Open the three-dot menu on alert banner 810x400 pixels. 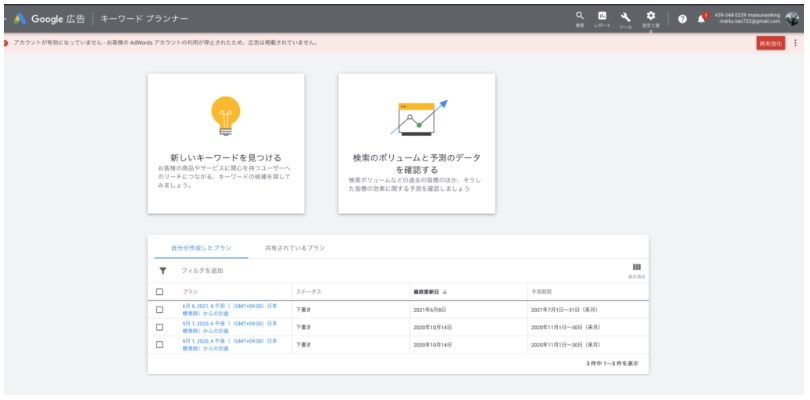click(796, 43)
